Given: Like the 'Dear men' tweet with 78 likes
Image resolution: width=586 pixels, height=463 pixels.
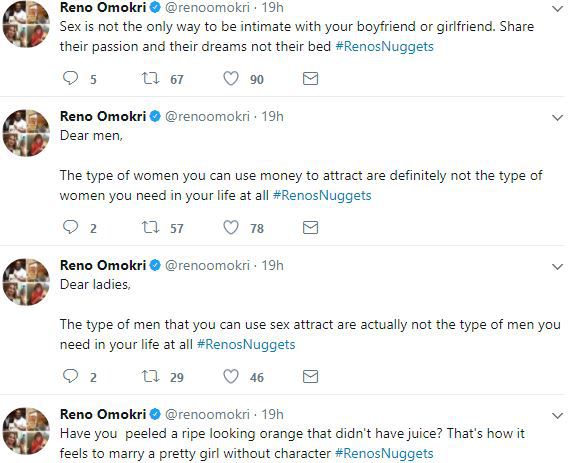Looking at the screenshot, I should (x=231, y=227).
